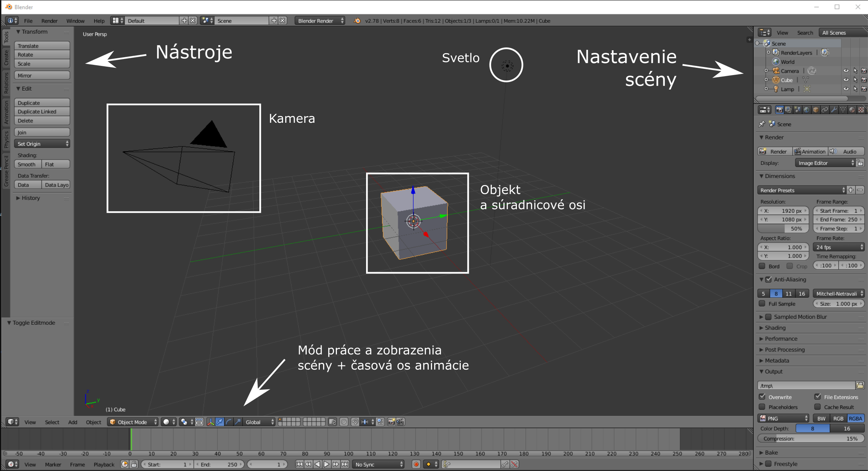This screenshot has height=471, width=868.
Task: Toggle Lamp renderability camera icon in outliner
Action: [x=864, y=89]
